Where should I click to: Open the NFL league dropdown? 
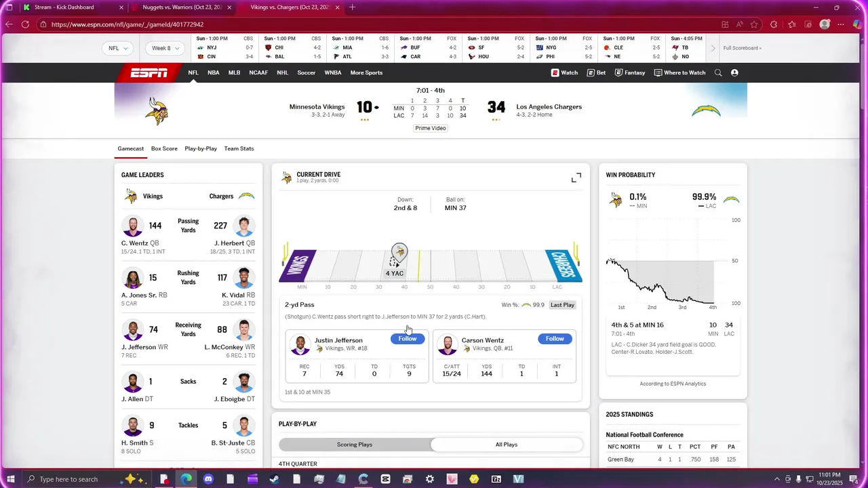(x=118, y=48)
